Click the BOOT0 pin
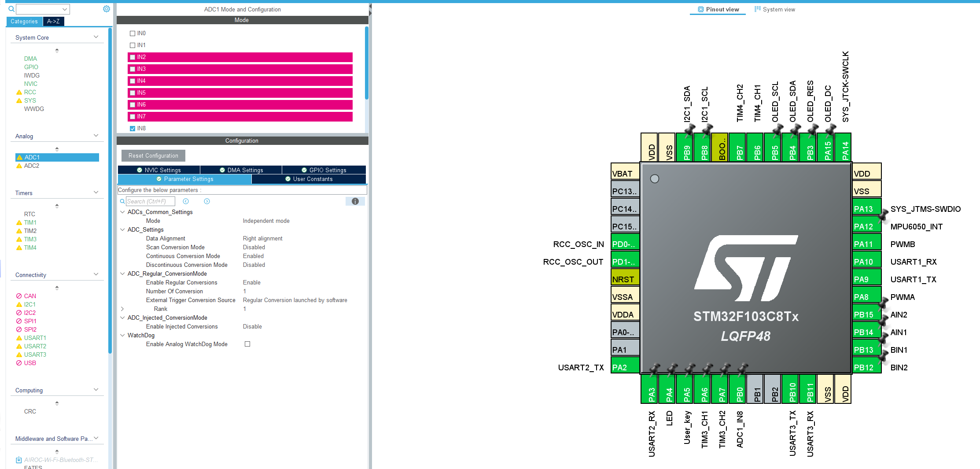 719,148
